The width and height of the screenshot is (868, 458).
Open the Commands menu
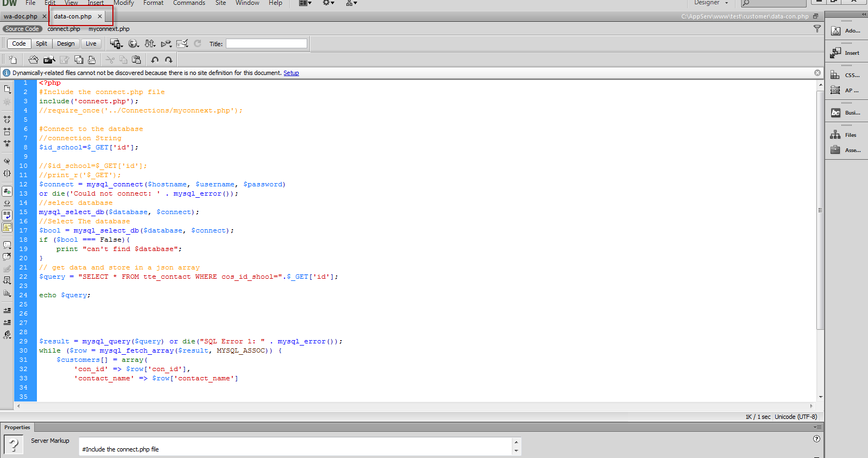(189, 3)
